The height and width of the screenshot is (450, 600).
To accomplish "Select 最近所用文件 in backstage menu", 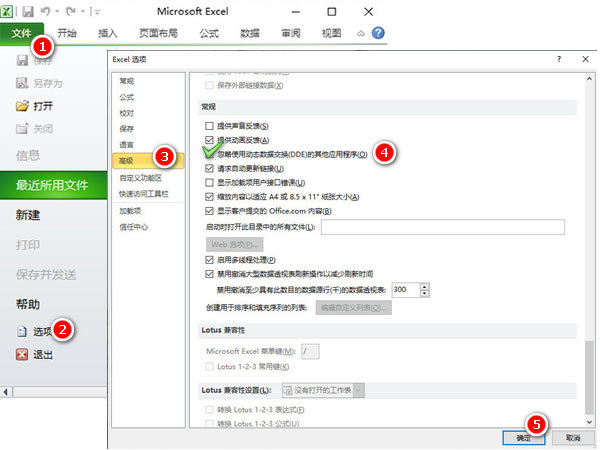I will [x=54, y=185].
